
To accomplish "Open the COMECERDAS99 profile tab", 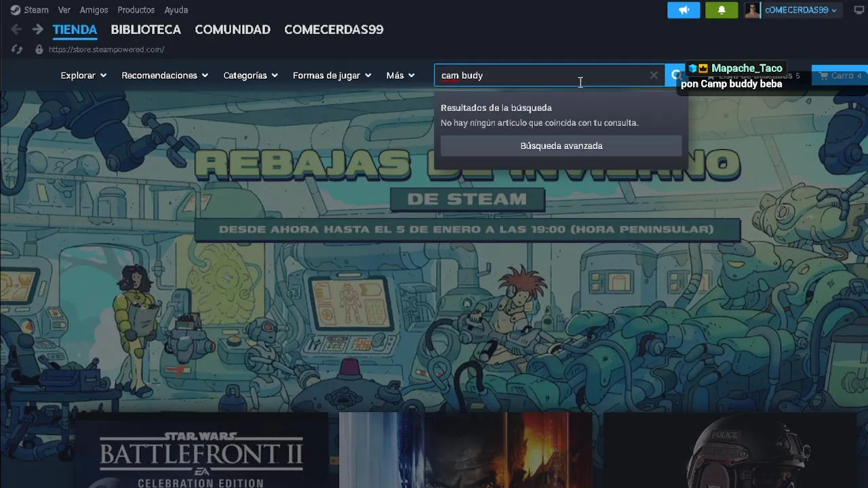I will tap(334, 30).
